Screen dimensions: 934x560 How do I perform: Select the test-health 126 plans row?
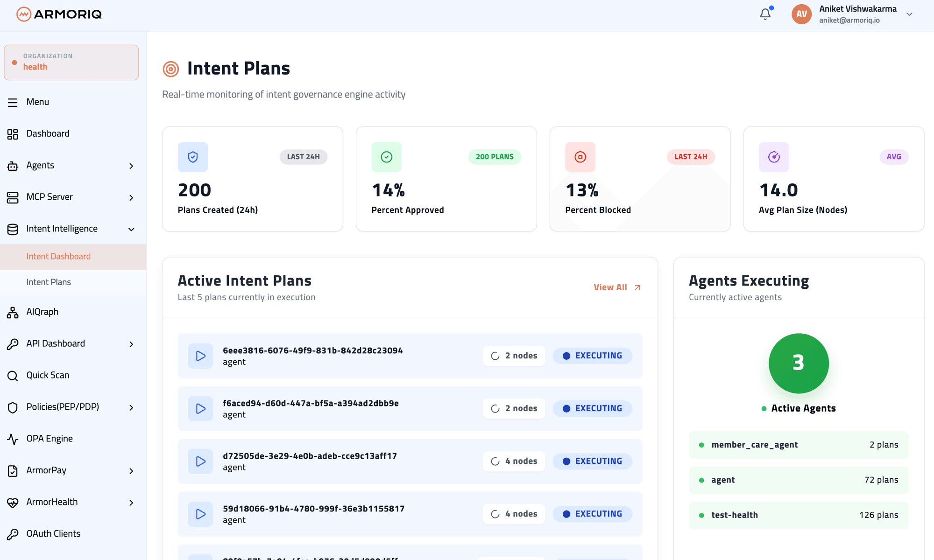(x=799, y=515)
